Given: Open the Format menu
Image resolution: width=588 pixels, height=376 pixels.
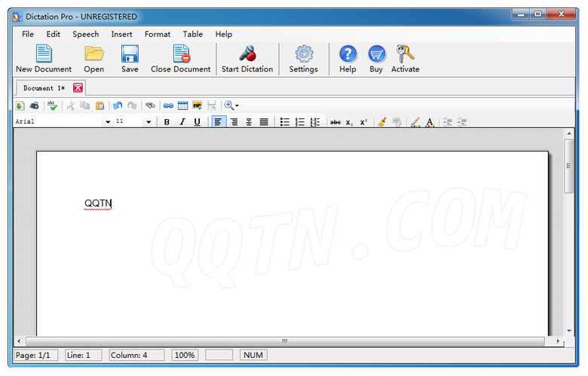Looking at the screenshot, I should 158,34.
